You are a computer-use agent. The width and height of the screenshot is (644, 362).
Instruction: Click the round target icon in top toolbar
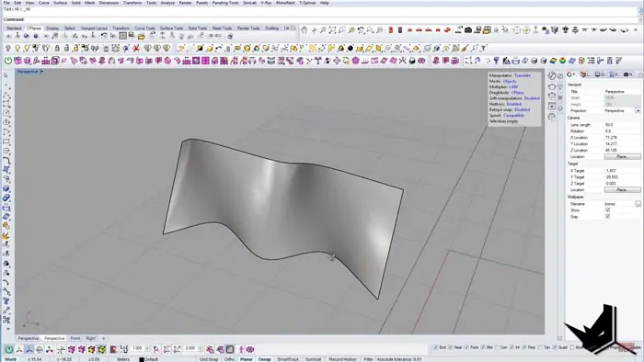click(517, 30)
